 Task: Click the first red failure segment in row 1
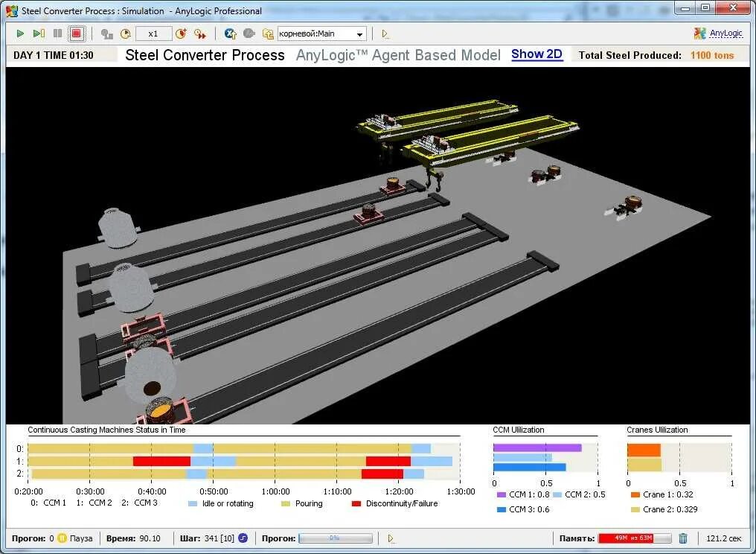pos(161,462)
